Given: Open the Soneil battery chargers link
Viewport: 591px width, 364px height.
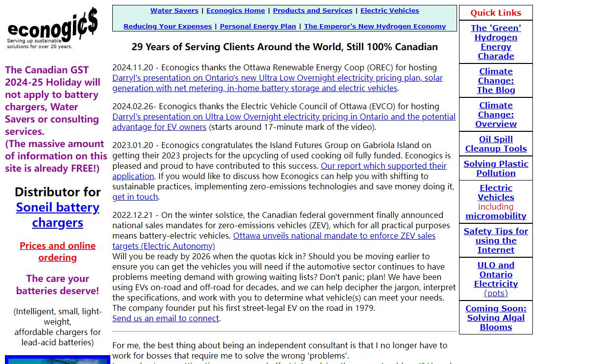Looking at the screenshot, I should coord(58,215).
